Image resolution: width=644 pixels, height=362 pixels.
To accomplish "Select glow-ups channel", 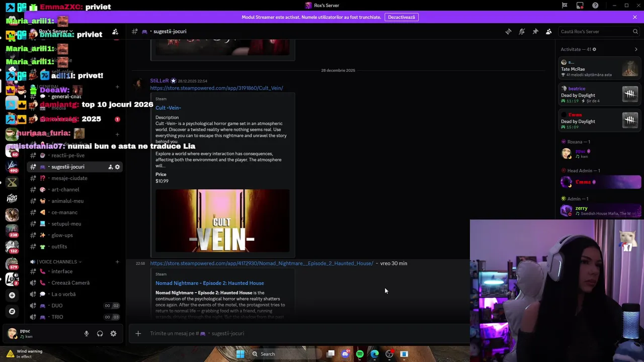I will coord(74,235).
